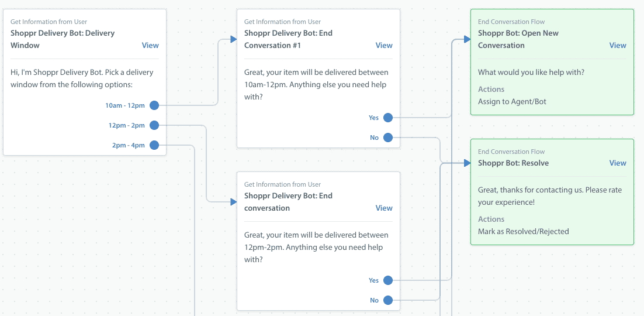The height and width of the screenshot is (316, 644).
Task: Click No connector dot in End Conversation #1
Action: point(388,138)
